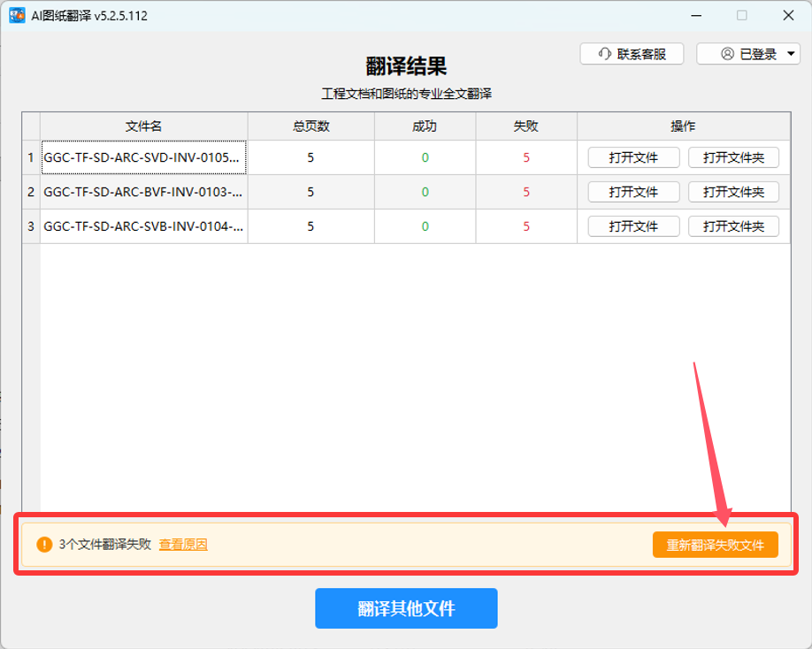The height and width of the screenshot is (649, 812).
Task: Open file for GGC-TF-SD-ARC-SVB-INV-0104 row
Action: [x=633, y=226]
